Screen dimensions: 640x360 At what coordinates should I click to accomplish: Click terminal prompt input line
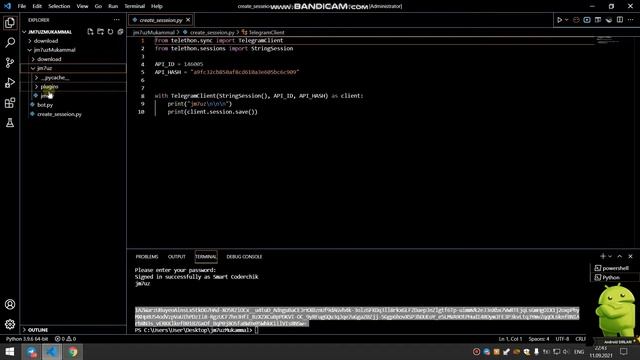pos(256,330)
